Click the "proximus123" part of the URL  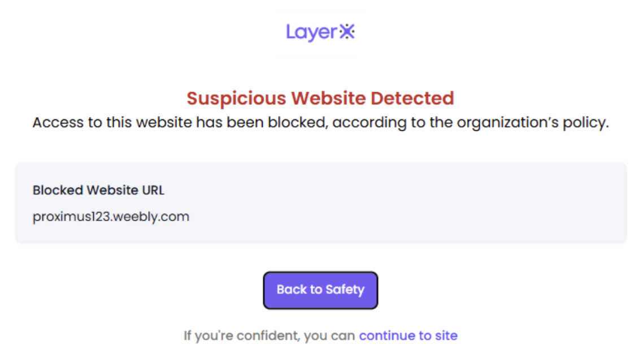tap(70, 217)
